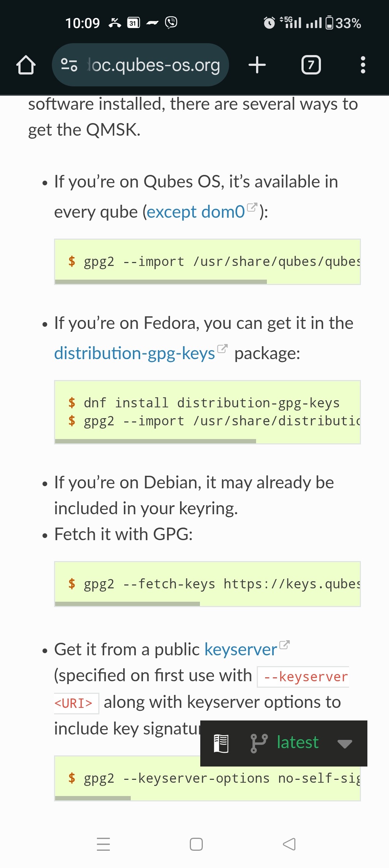Open the keyserver external link
389x868 pixels.
tap(241, 650)
